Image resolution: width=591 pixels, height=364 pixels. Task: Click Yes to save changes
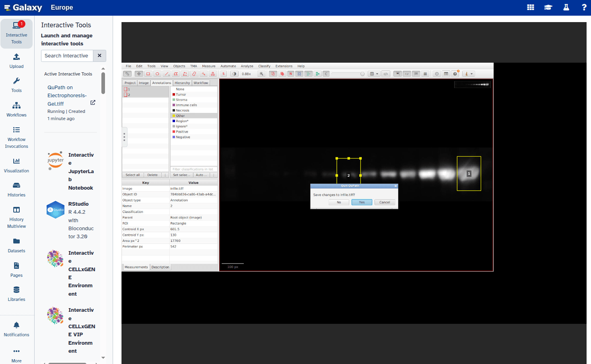pyautogui.click(x=362, y=202)
